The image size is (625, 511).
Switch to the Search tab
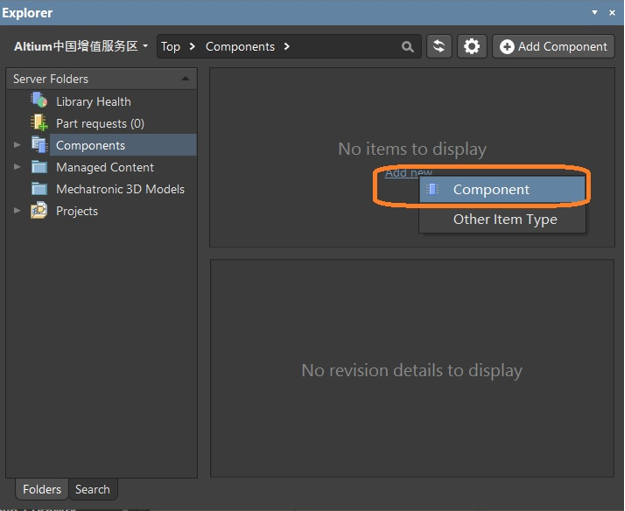click(x=92, y=489)
